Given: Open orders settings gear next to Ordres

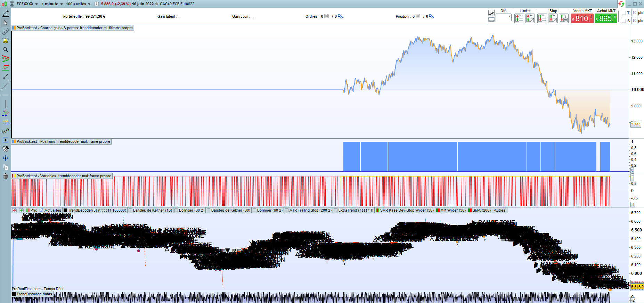Looking at the screenshot, I should [340, 16].
